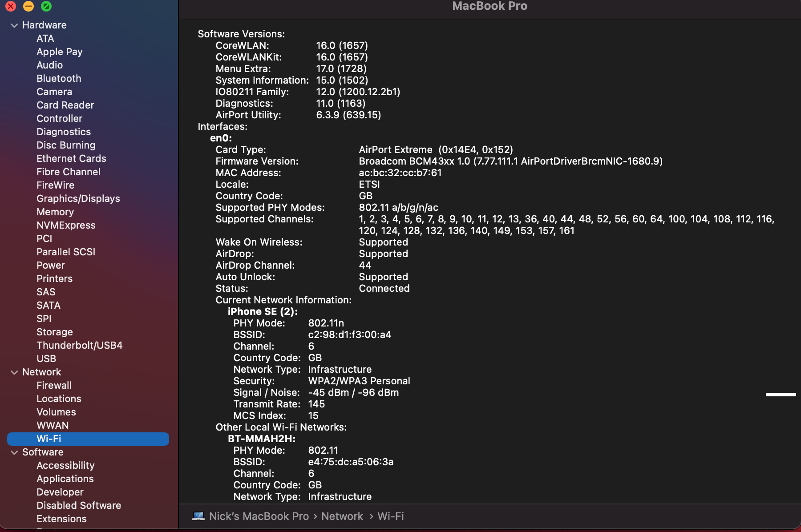Image resolution: width=801 pixels, height=532 pixels.
Task: Click the IO80211 Family version value
Action: pyautogui.click(x=358, y=92)
